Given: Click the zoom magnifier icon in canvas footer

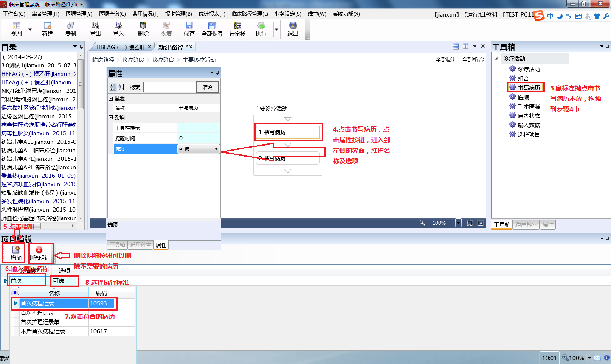Looking at the screenshot, I should (422, 223).
